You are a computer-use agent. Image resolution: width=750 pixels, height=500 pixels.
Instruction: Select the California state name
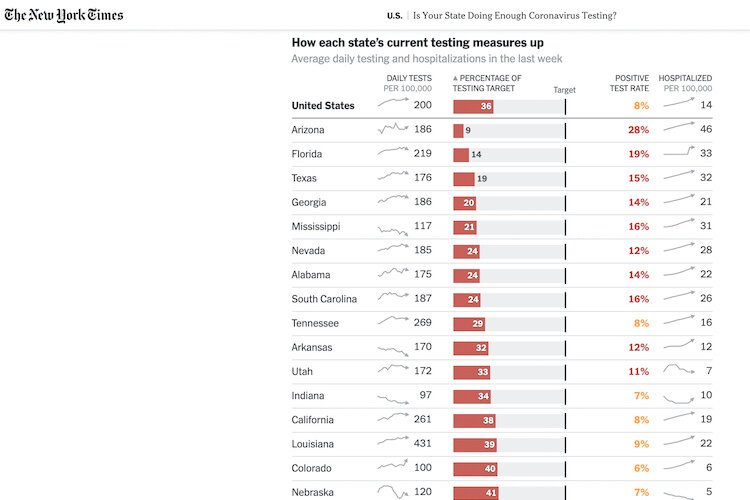(x=312, y=420)
